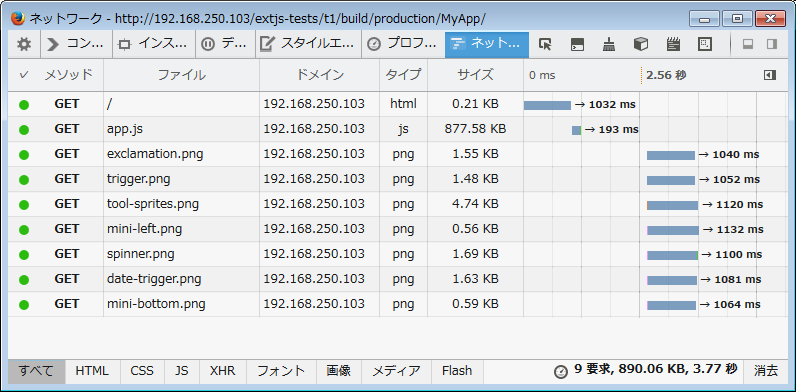The height and width of the screenshot is (392, 796).
Task: Filter requests by XHR
Action: tap(223, 371)
